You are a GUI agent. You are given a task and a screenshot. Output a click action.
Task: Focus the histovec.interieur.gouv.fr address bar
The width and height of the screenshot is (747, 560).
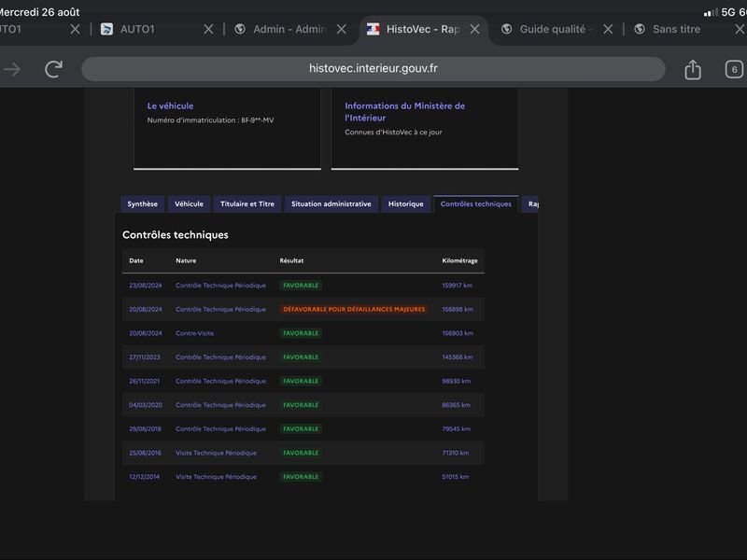[x=373, y=69]
